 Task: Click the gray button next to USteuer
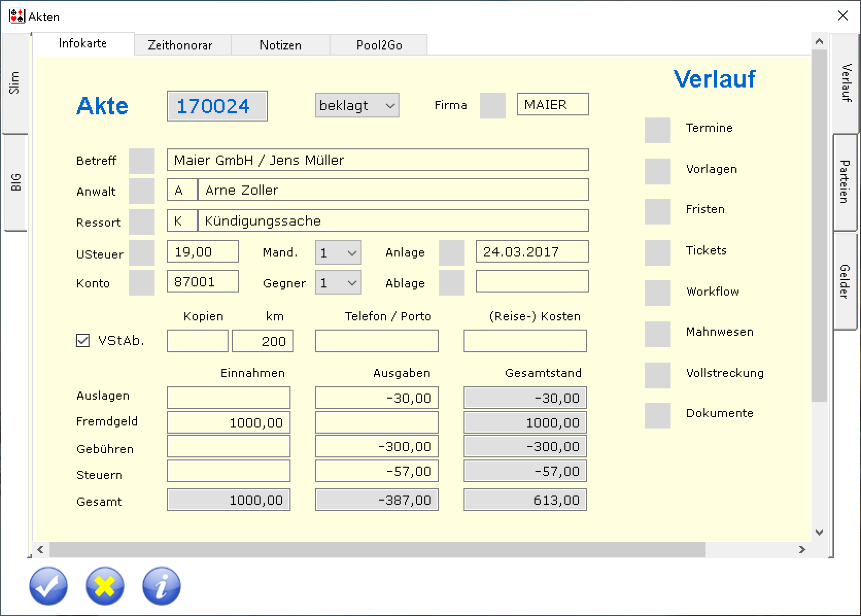[x=142, y=253]
